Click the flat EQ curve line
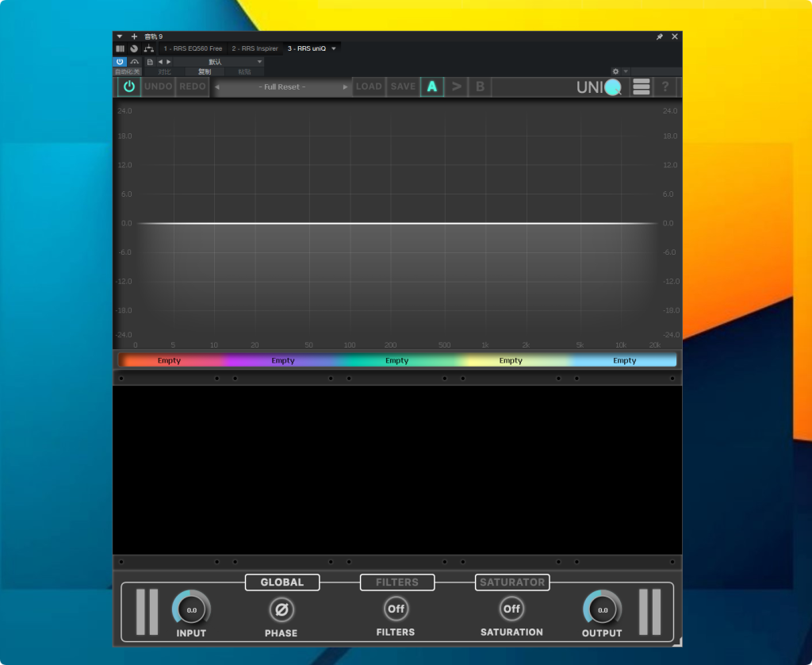Image resolution: width=812 pixels, height=665 pixels. [397, 224]
